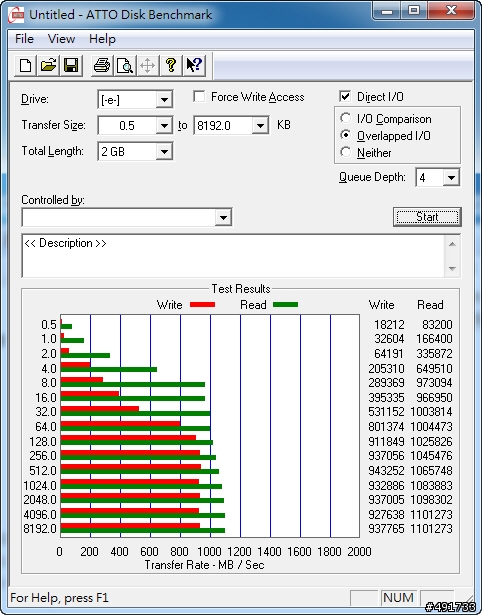
Task: Minimize the ATTO Disk Benchmark window
Action: tap(387, 11)
